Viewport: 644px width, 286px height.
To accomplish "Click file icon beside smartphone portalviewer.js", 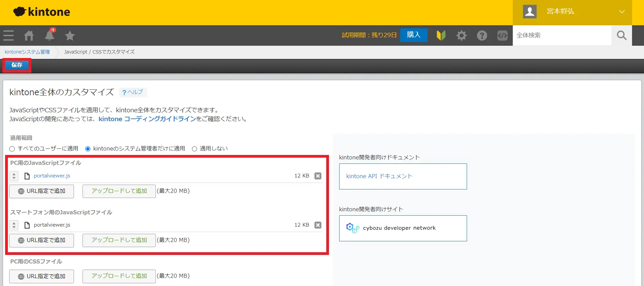I will (27, 225).
